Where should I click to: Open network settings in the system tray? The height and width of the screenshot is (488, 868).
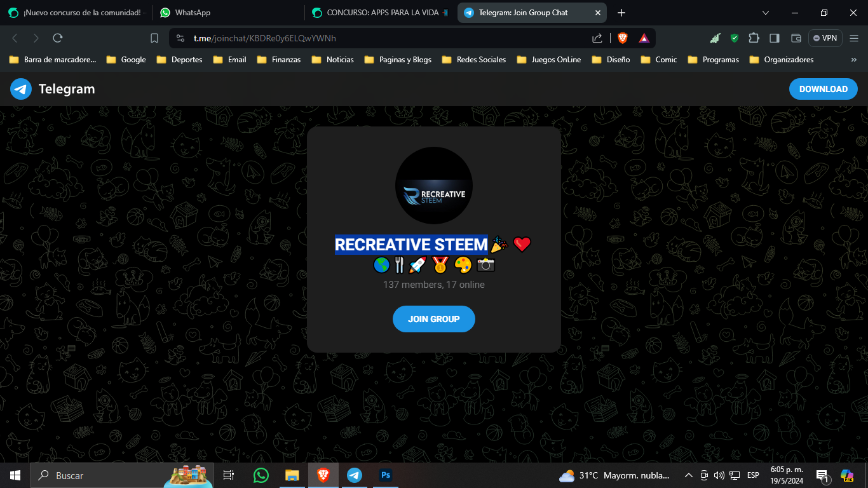click(x=735, y=475)
